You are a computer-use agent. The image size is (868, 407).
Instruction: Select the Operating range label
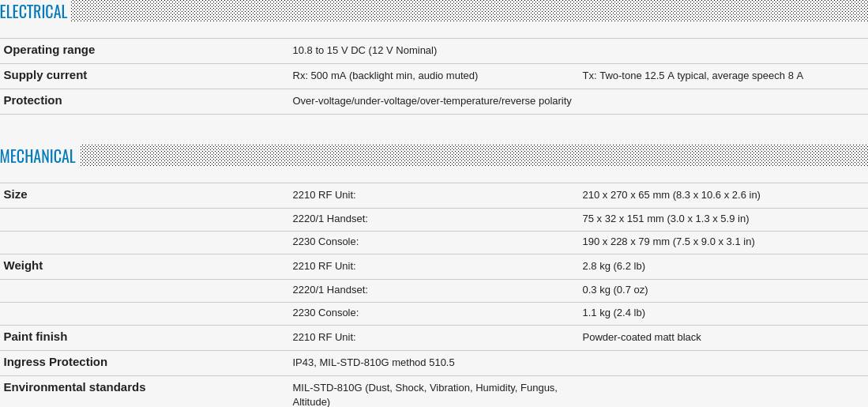pos(49,50)
